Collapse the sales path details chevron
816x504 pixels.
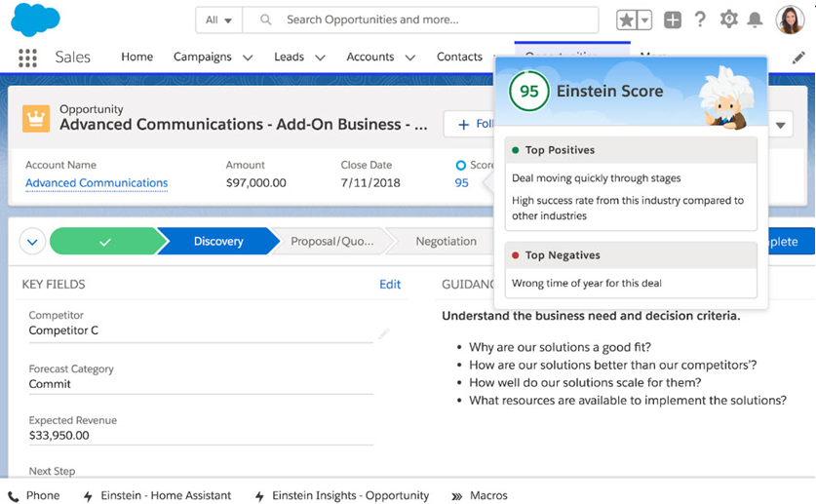tap(32, 242)
